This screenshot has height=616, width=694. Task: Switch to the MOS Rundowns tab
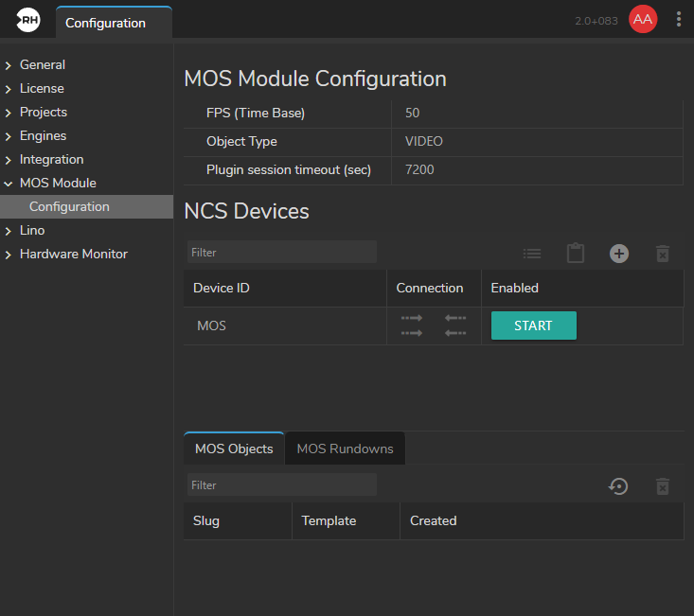coord(345,449)
